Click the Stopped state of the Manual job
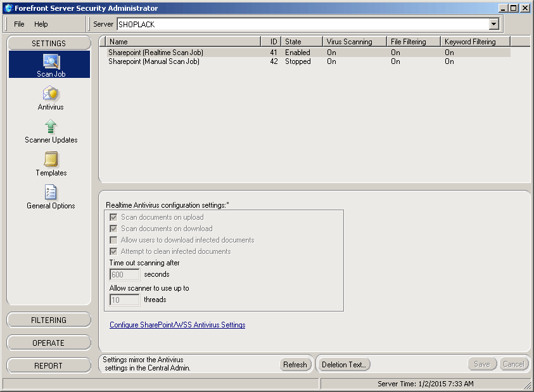The height and width of the screenshot is (392, 534). (x=298, y=61)
